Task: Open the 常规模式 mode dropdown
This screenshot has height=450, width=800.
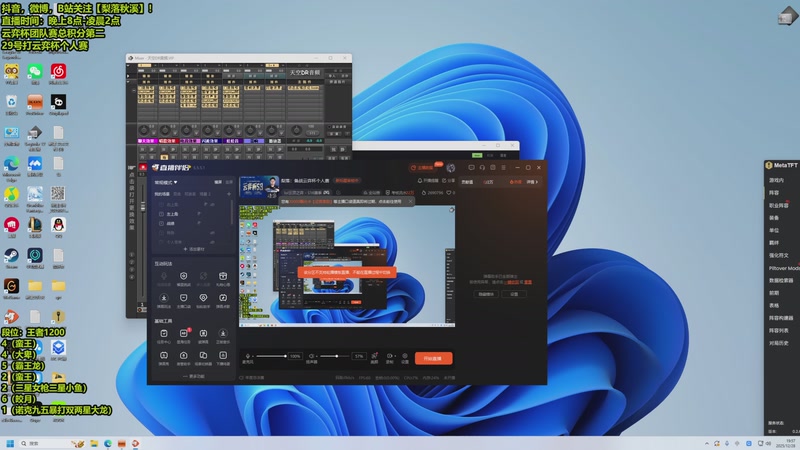Action: tap(166, 182)
